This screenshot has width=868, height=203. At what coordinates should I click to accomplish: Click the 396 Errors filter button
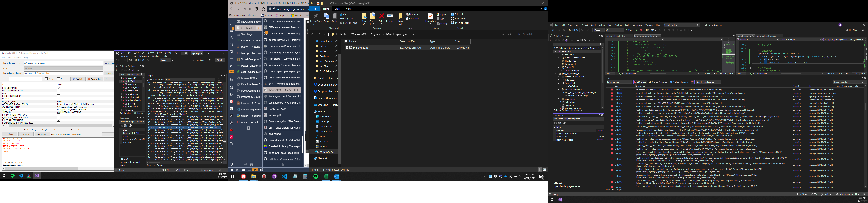(x=640, y=82)
